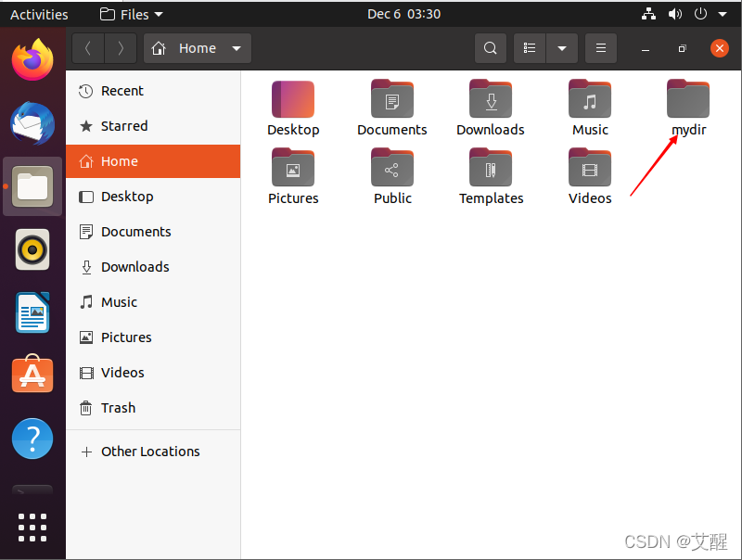Open the Downloads folder icon in grid
The height and width of the screenshot is (560, 742).
[491, 99]
